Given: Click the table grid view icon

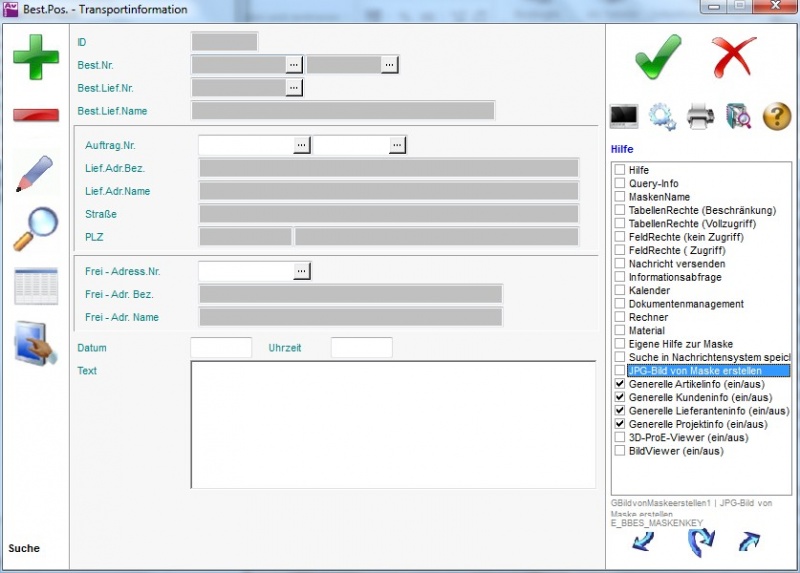Looking at the screenshot, I should point(36,286).
